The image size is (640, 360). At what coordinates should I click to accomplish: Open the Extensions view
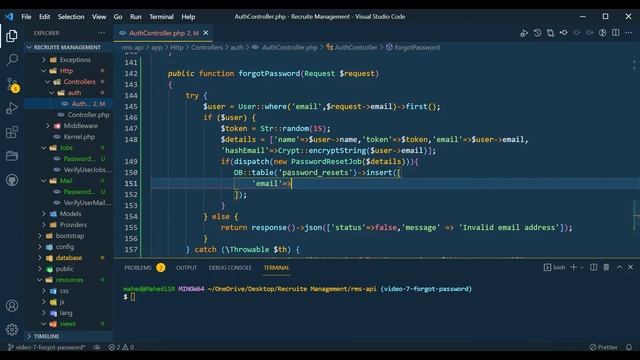pos(12,132)
